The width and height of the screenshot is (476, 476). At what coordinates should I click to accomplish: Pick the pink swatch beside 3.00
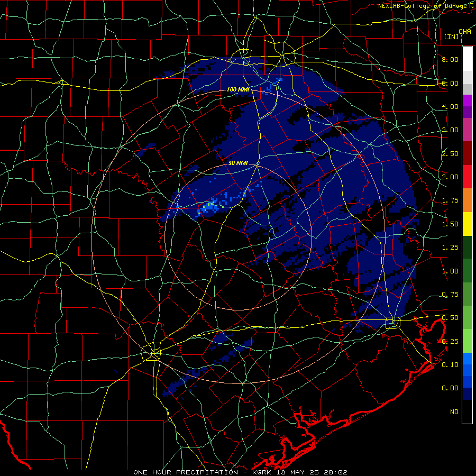pos(467,130)
